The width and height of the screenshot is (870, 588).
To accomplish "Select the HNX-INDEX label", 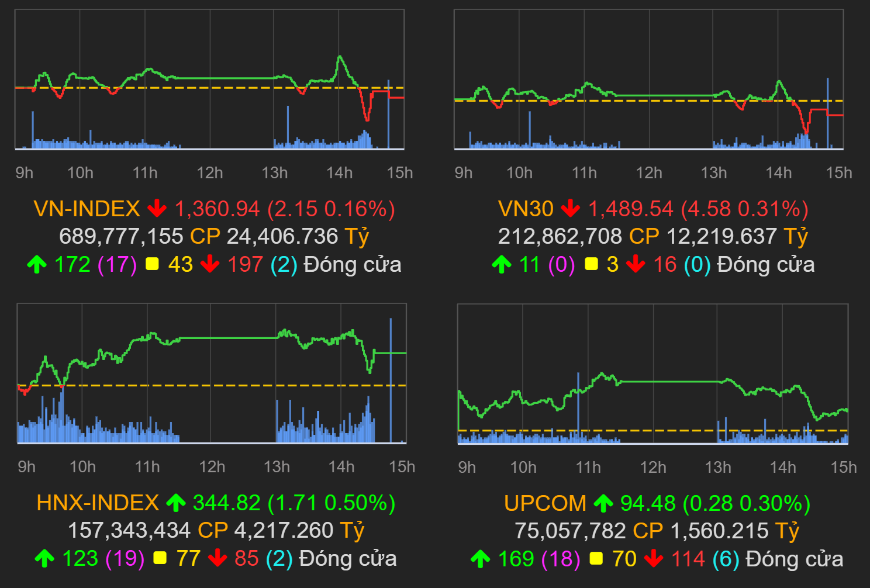I will click(97, 503).
